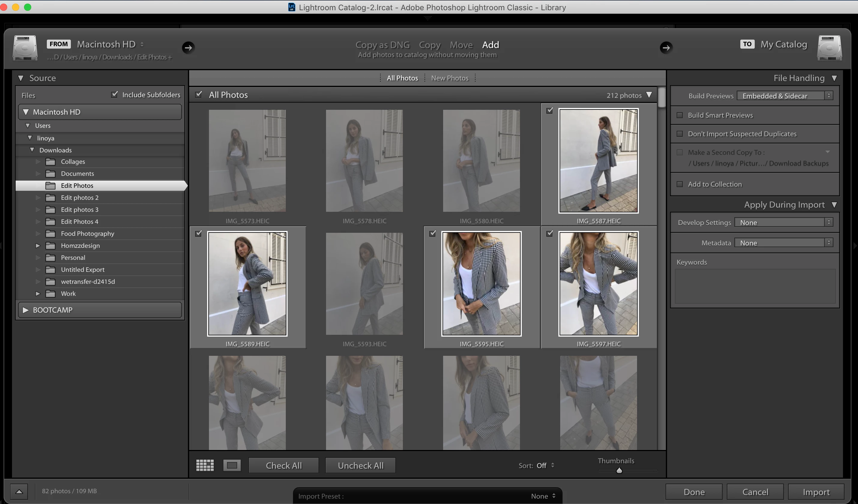Click the arrow icon after source path
This screenshot has width=858, height=504.
pyautogui.click(x=188, y=48)
